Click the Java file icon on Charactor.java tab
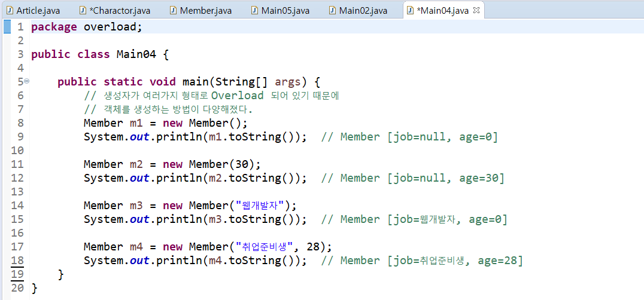644x300 pixels. tap(83, 10)
